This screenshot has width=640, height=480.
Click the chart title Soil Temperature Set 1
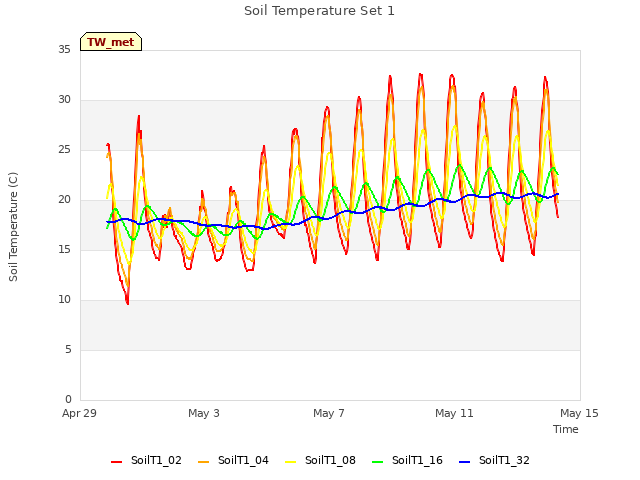[x=319, y=11]
